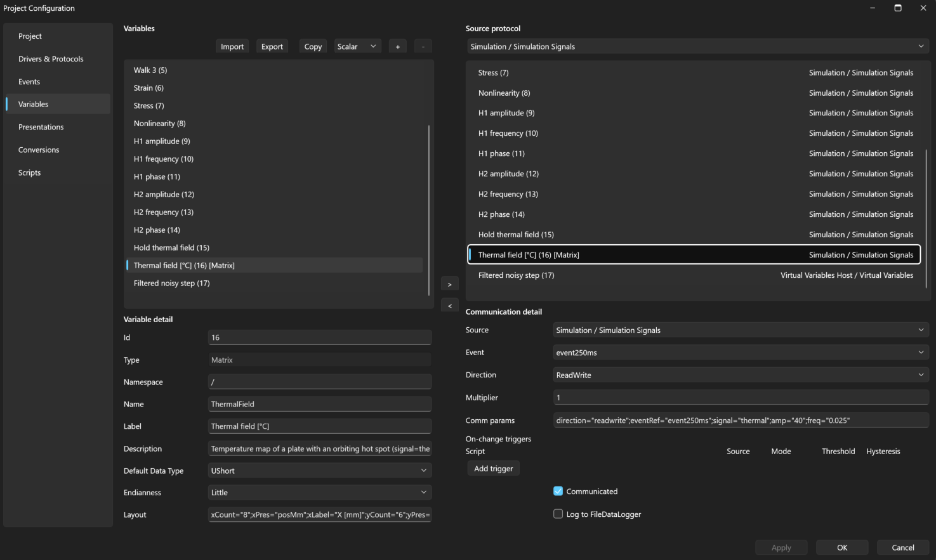Click the Apply button
This screenshot has width=936, height=560.
pyautogui.click(x=781, y=547)
